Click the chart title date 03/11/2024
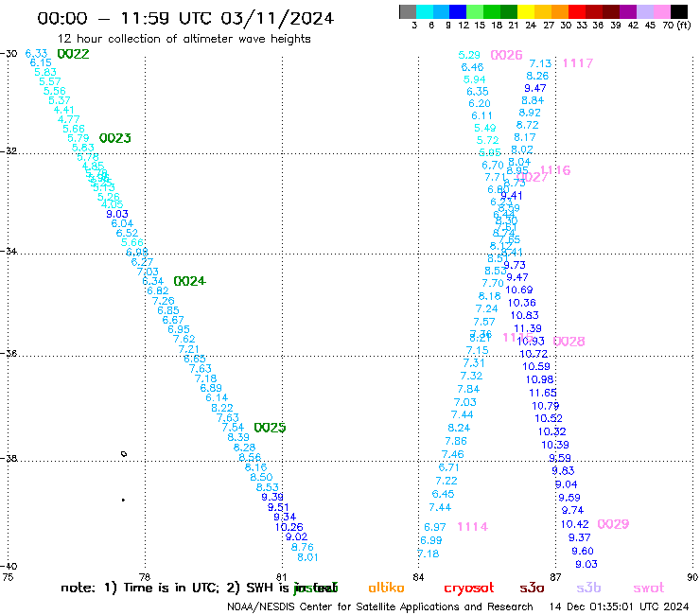The height and width of the screenshot is (615, 700). [x=277, y=18]
